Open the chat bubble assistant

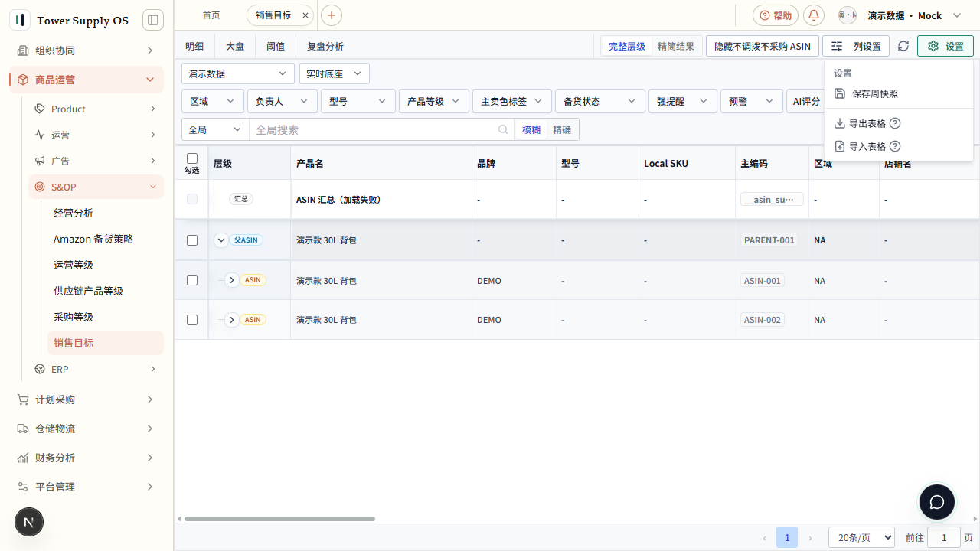coord(937,503)
